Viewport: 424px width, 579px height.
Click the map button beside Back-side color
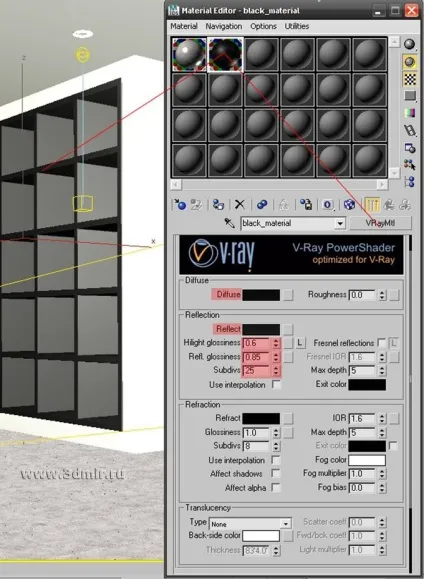(288, 536)
